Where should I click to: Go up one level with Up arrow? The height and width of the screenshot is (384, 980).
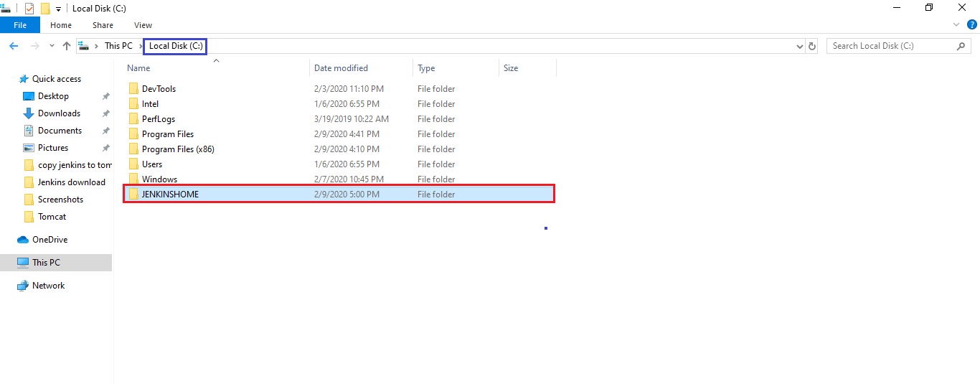pos(67,46)
